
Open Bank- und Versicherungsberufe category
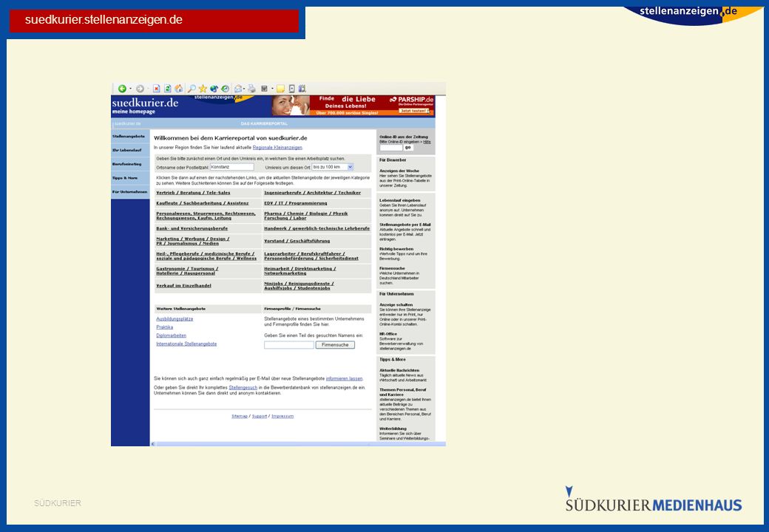coord(192,228)
